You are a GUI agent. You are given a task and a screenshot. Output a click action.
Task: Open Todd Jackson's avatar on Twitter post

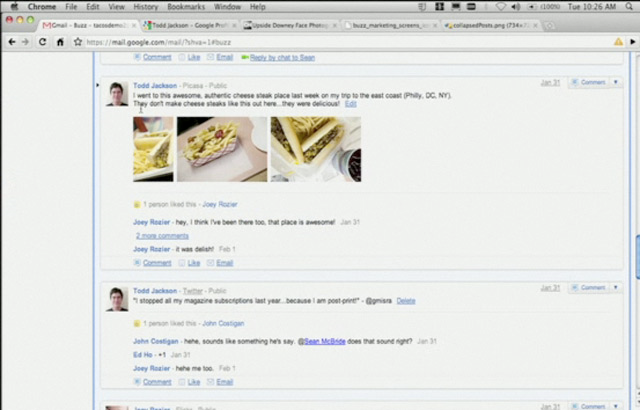pyautogui.click(x=117, y=299)
